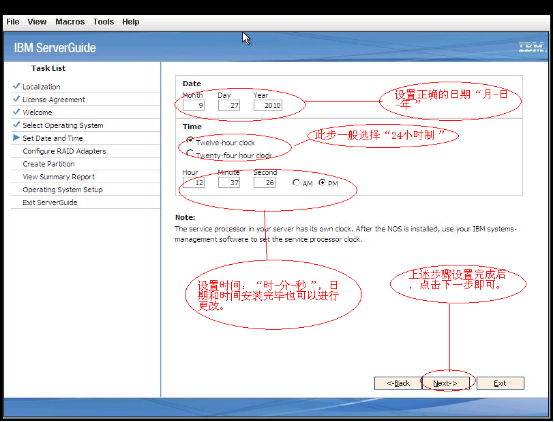This screenshot has width=554, height=422.
Task: Select Exit ServerGuide task
Action: [50, 203]
